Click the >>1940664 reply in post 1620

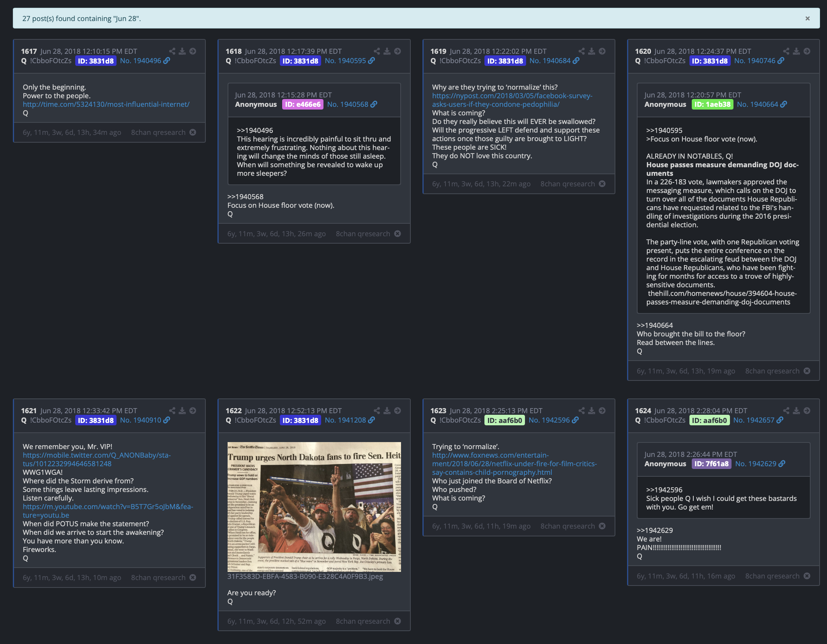(x=655, y=326)
